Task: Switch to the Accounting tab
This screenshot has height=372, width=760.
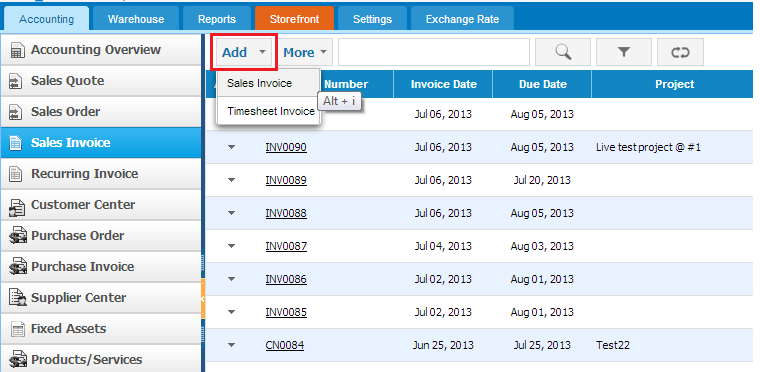Action: [x=47, y=19]
